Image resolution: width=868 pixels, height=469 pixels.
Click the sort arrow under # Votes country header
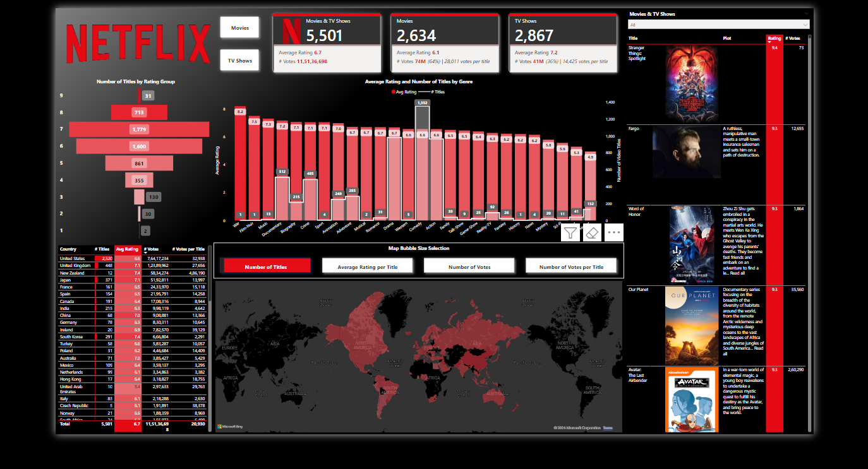pyautogui.click(x=146, y=253)
